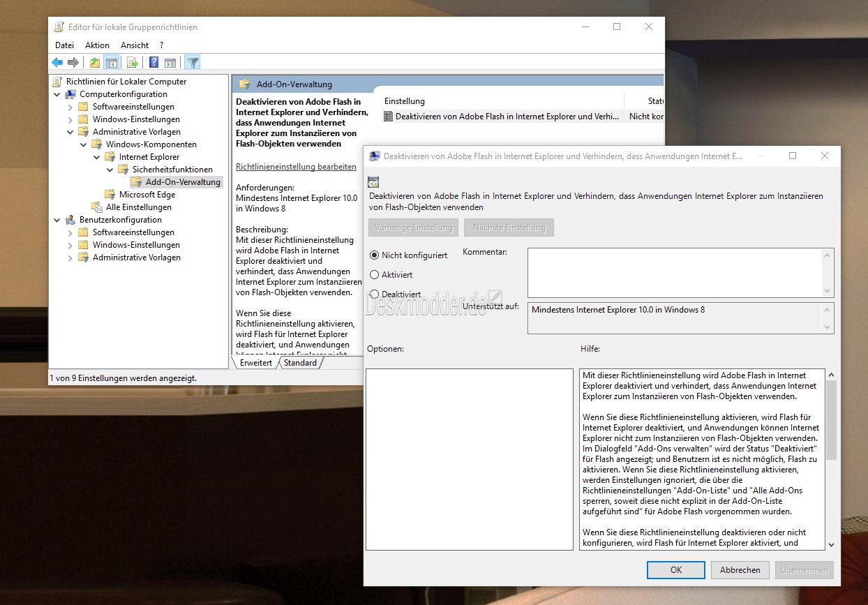Close the policy settings dialog
The image size is (868, 605).
[825, 156]
